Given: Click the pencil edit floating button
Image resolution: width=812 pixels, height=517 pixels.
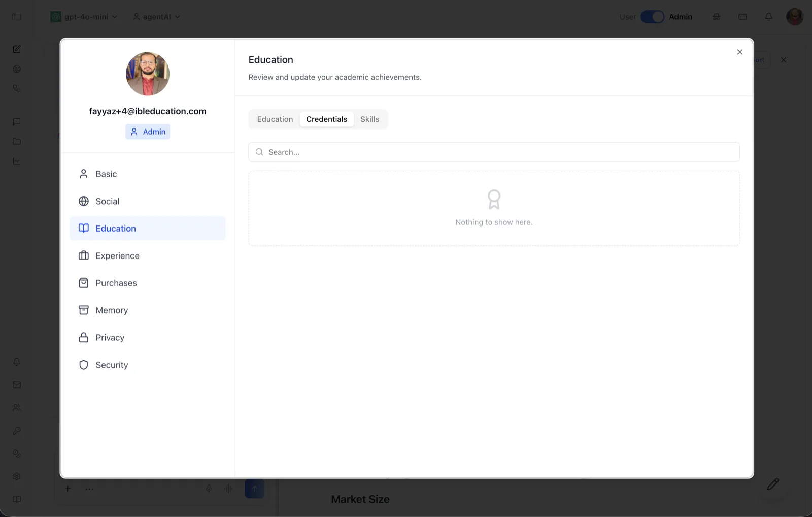Looking at the screenshot, I should 773,484.
